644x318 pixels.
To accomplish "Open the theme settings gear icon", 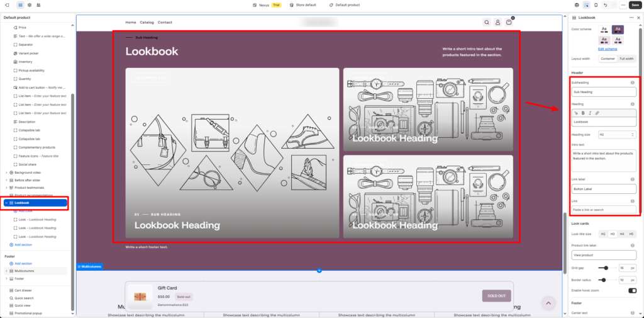I will [x=29, y=5].
